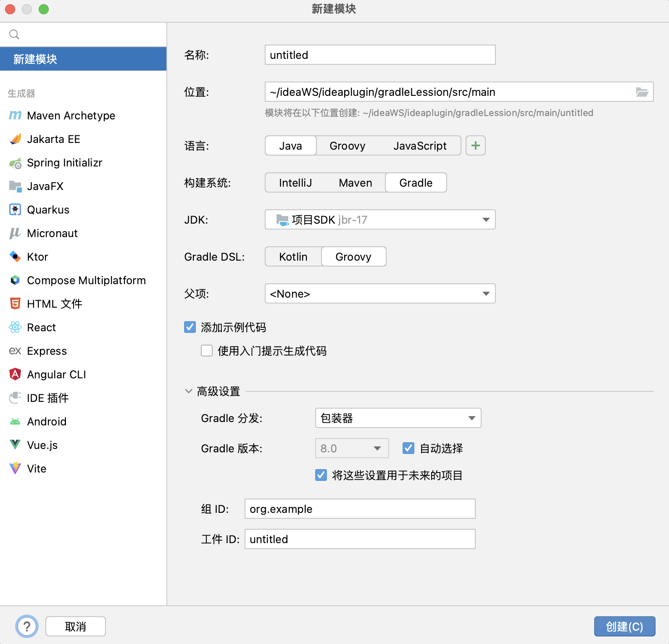Screen dimensions: 669x644
Task: Click the 取消 button
Action: [x=76, y=626]
